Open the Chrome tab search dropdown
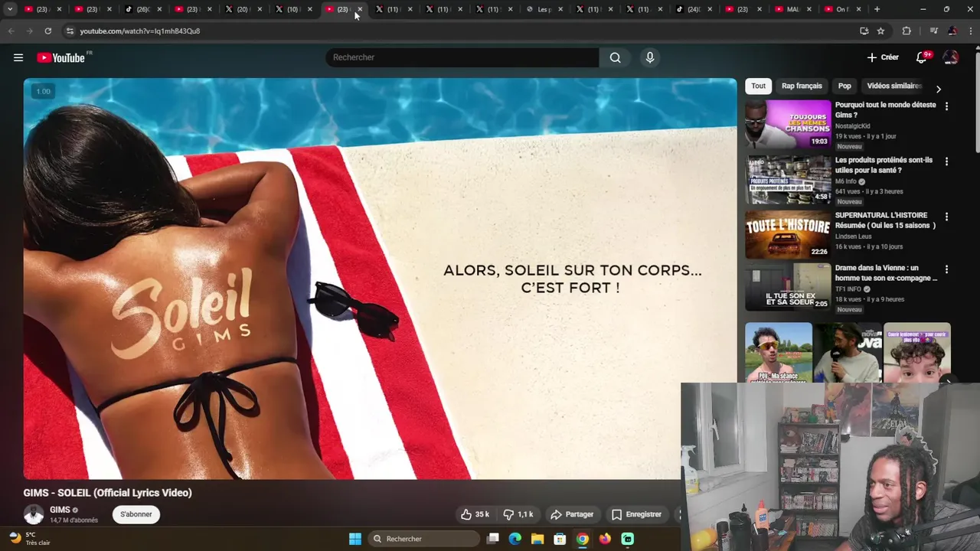Image resolution: width=980 pixels, height=551 pixels. (x=10, y=9)
